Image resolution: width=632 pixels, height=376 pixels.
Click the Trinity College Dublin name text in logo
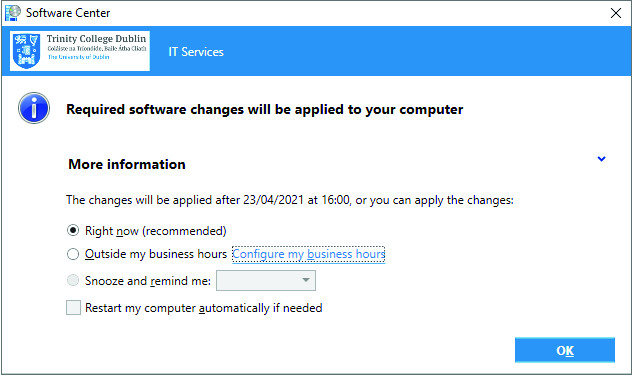(x=96, y=39)
